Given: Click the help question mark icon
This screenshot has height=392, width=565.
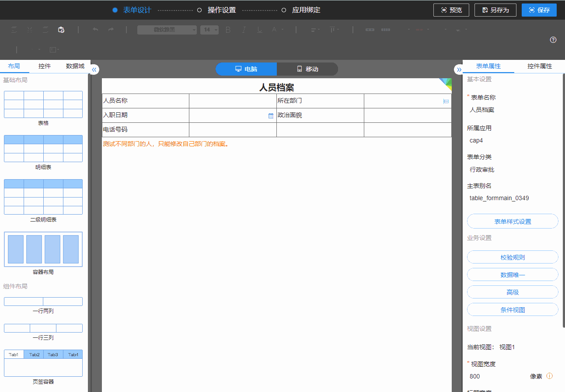Looking at the screenshot, I should pyautogui.click(x=553, y=40).
